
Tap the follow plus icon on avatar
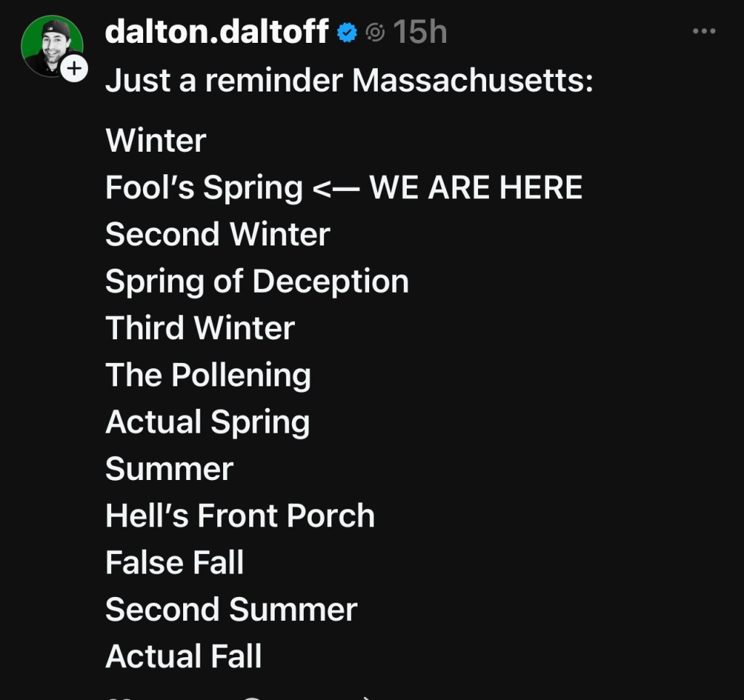coord(74,70)
